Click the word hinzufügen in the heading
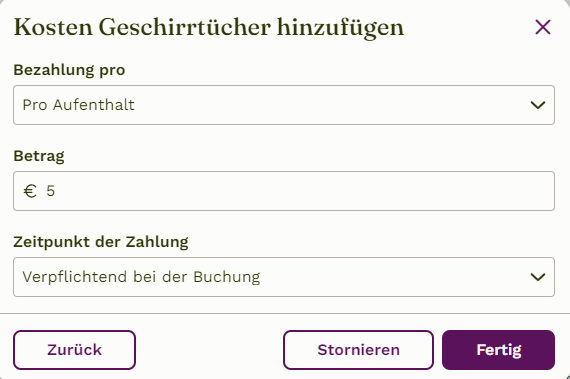This screenshot has height=379, width=570. tap(341, 28)
